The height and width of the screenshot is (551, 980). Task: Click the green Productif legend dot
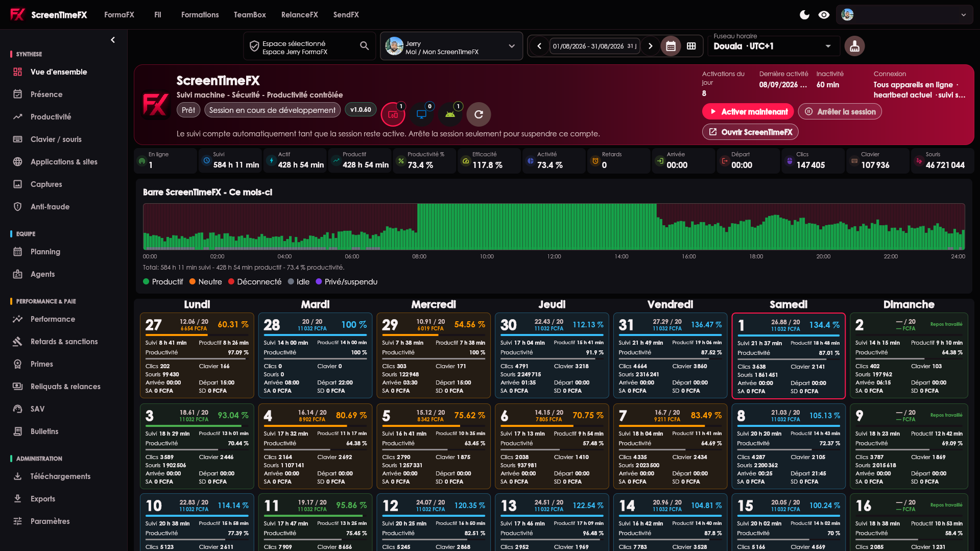point(146,282)
